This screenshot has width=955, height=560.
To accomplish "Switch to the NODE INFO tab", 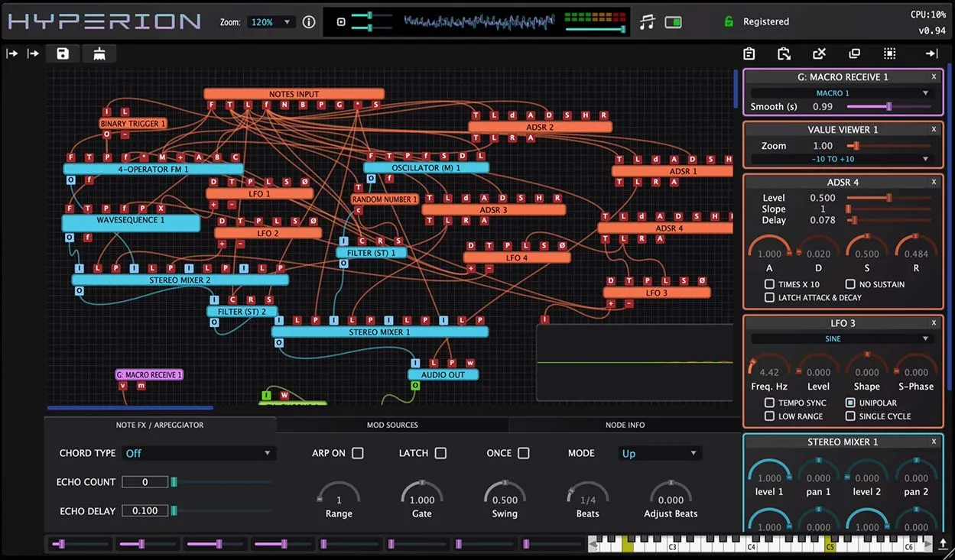I will 624,425.
